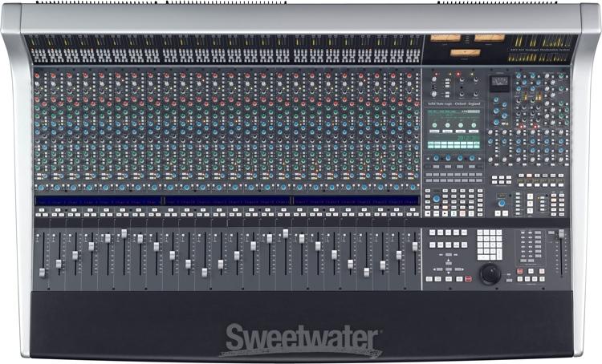Image resolution: width=602 pixels, height=364 pixels.
Task: Click the middle blue LCD scribble strip above the faders
Action: [227, 201]
